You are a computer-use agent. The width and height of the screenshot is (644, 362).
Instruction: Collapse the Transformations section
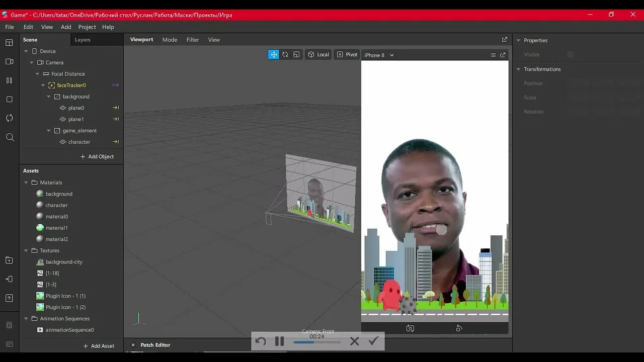518,69
